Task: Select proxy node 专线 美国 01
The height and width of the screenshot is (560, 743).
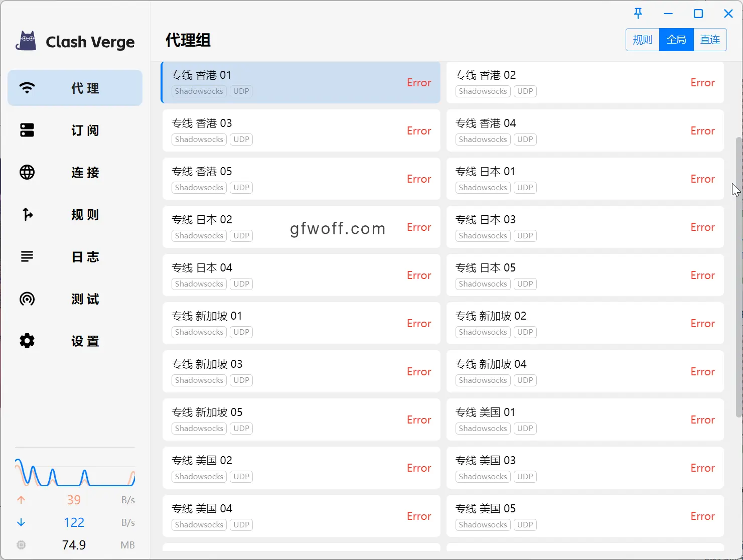Action: point(585,419)
